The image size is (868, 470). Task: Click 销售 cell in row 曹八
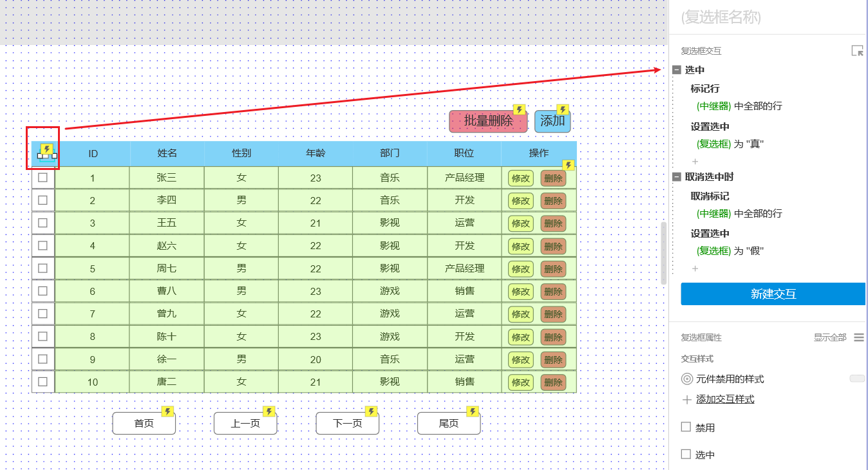[464, 291]
